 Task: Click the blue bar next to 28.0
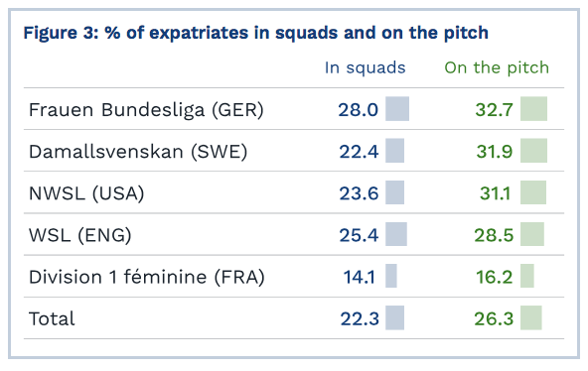pyautogui.click(x=397, y=108)
